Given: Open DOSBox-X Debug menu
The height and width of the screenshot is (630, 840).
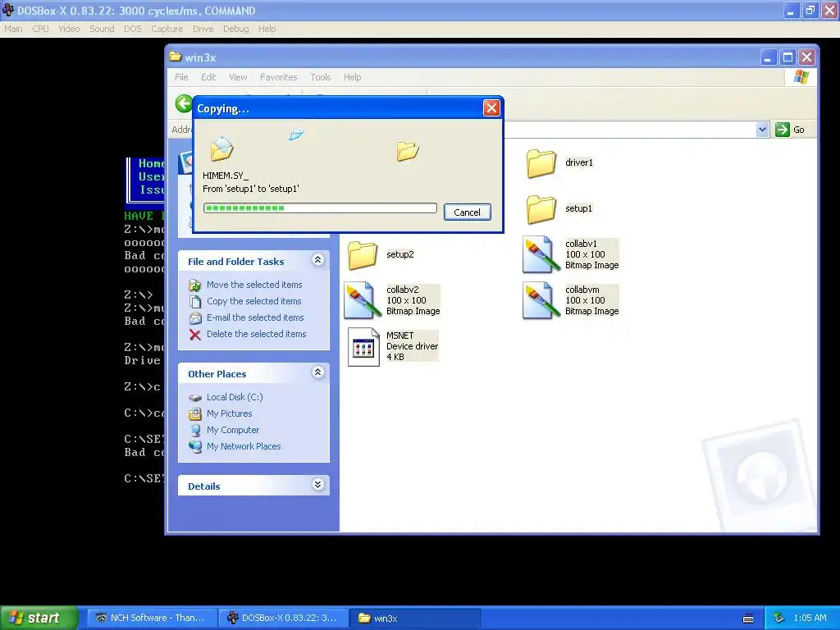Looking at the screenshot, I should (x=235, y=29).
